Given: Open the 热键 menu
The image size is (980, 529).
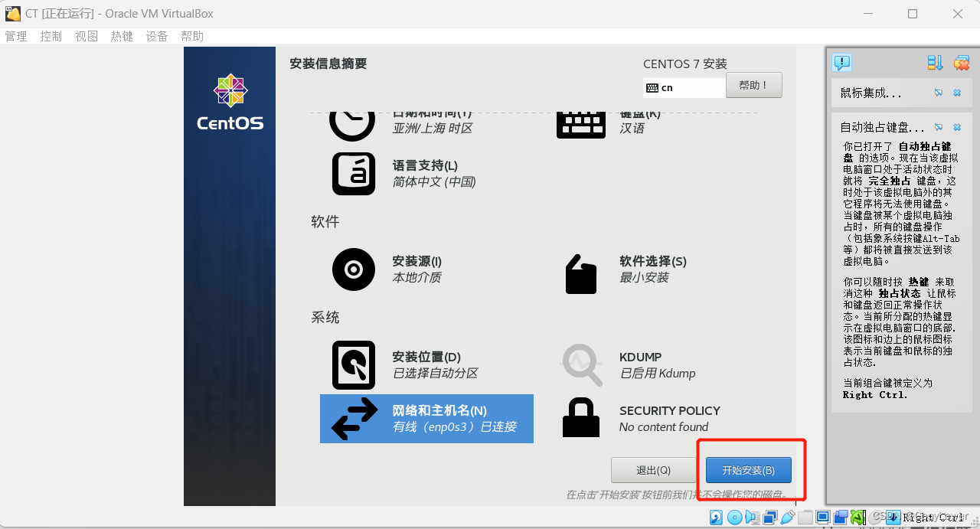Looking at the screenshot, I should coord(122,36).
